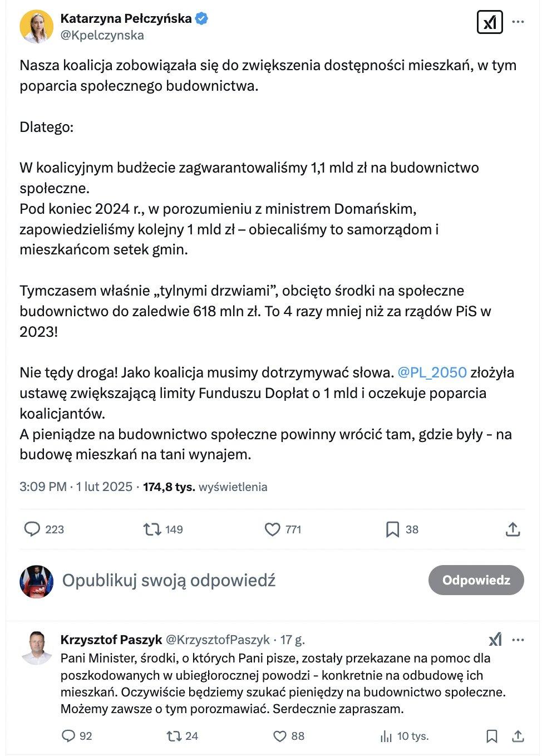The width and height of the screenshot is (542, 756).
Task: Bookmark the main post
Action: 392,529
